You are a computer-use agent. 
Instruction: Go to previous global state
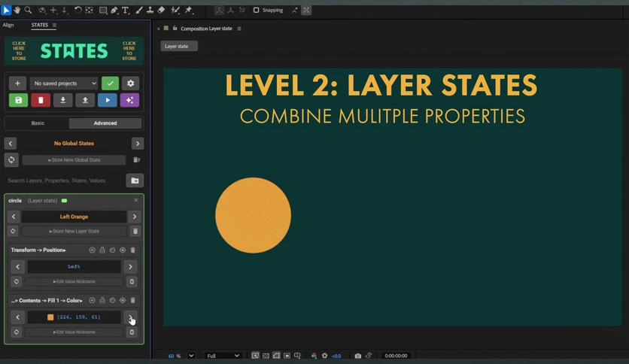tap(11, 143)
